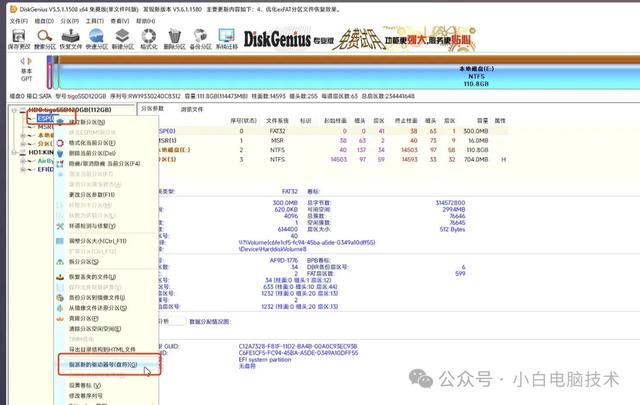Click the EFI system partition text
The width and height of the screenshot is (640, 405).
[265, 360]
